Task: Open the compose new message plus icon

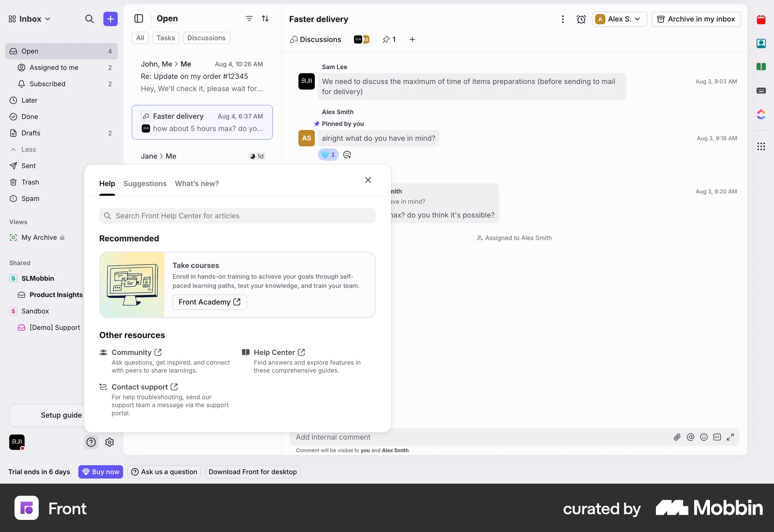Action: [x=110, y=19]
